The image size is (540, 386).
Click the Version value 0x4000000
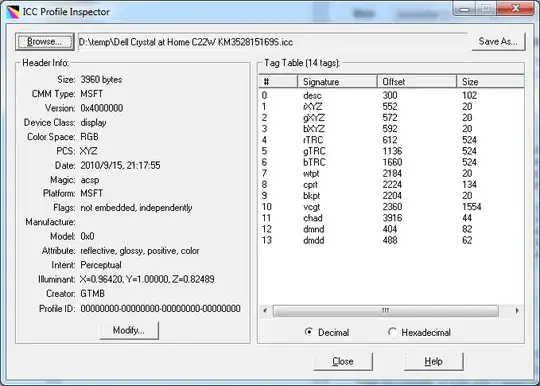point(102,108)
